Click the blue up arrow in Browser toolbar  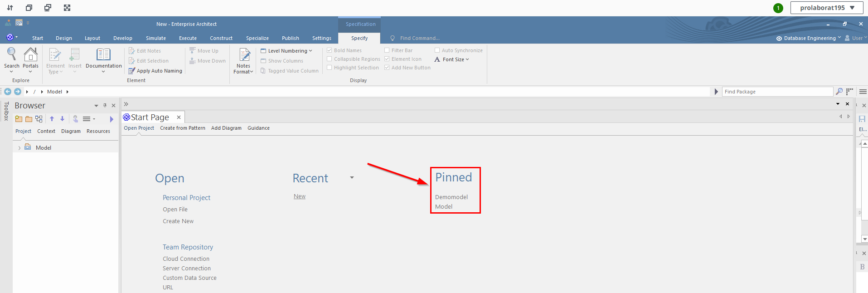click(x=52, y=119)
